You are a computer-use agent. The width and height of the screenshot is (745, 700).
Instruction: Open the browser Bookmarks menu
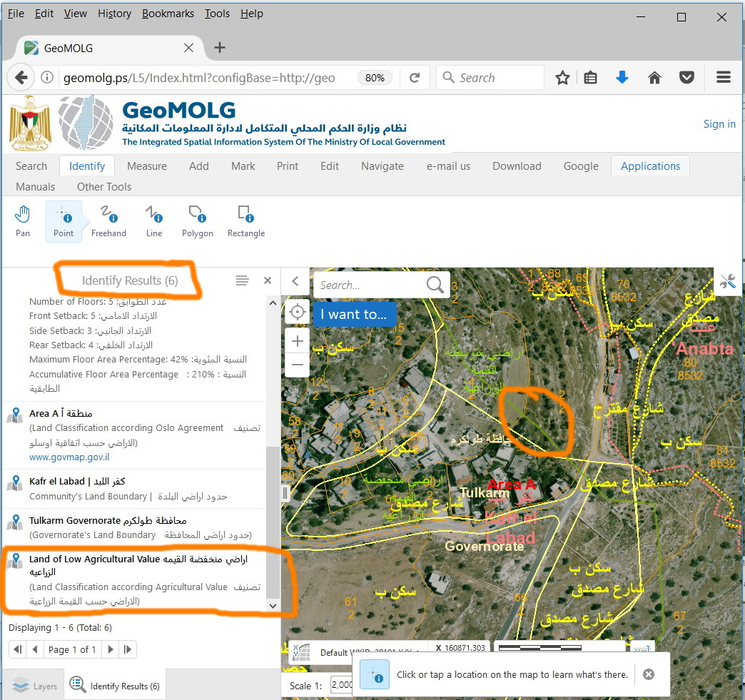[168, 14]
